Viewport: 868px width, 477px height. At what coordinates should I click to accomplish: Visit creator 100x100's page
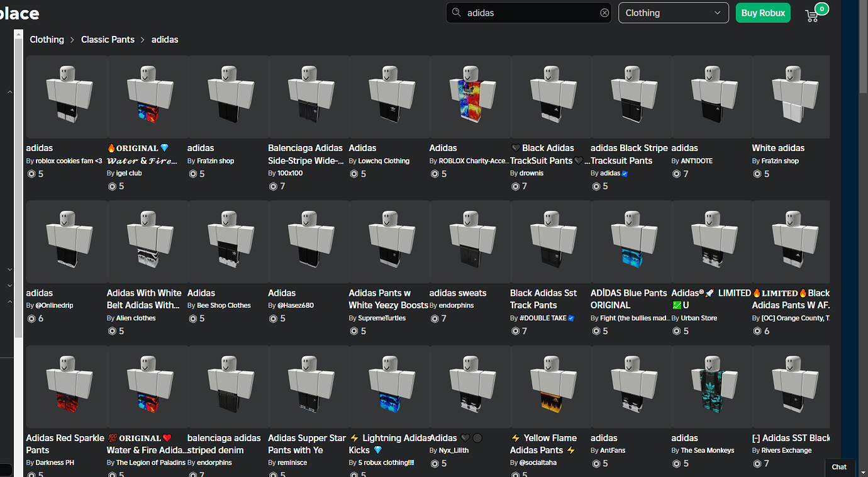coord(290,173)
